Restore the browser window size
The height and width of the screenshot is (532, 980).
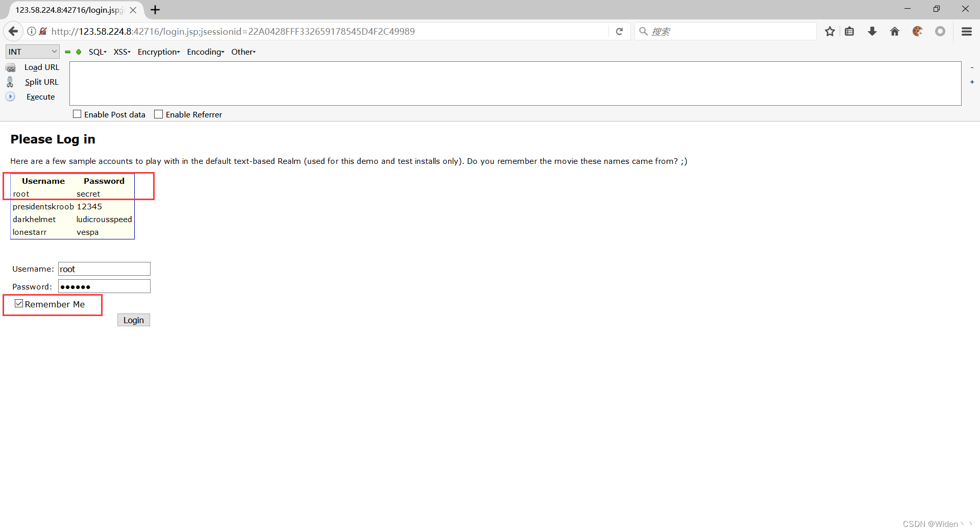[x=937, y=9]
